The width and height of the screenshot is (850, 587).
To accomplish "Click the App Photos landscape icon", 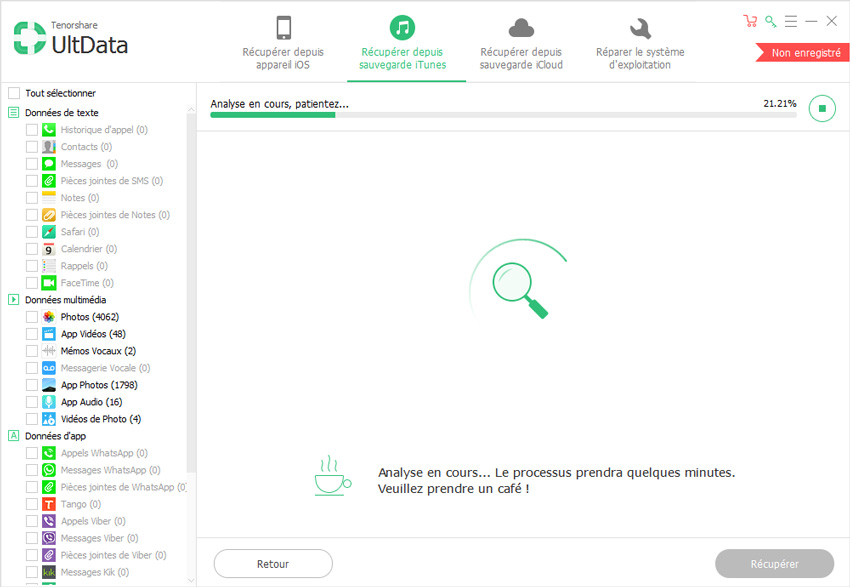I will tap(49, 385).
